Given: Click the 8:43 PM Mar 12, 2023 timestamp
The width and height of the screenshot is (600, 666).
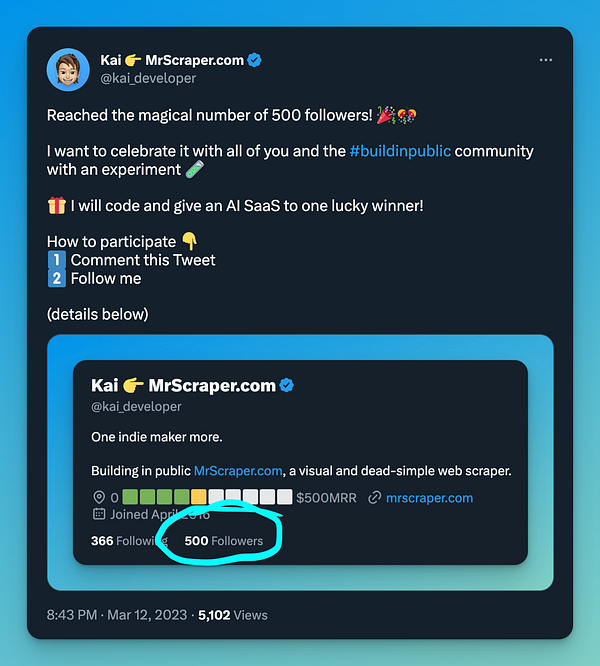Looking at the screenshot, I should click(x=117, y=615).
